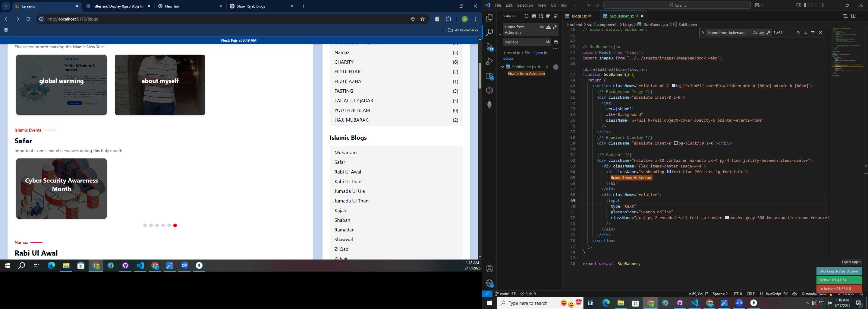Open the Rajab Islamic blog link
This screenshot has height=309, width=868.
(340, 211)
